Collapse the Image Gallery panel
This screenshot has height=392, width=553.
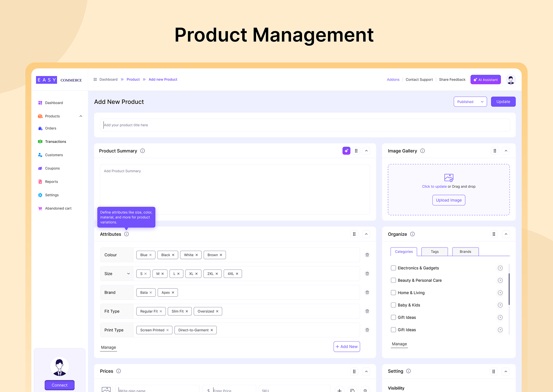click(506, 151)
